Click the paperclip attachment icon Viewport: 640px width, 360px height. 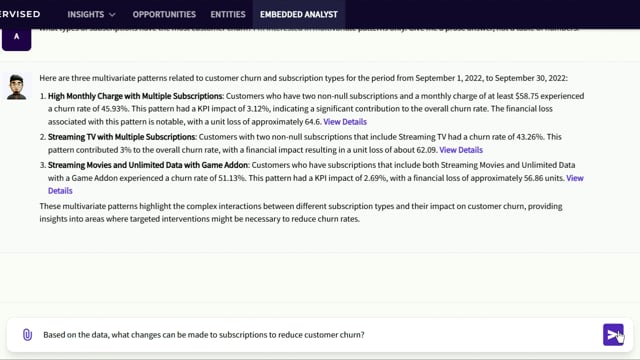[27, 335]
